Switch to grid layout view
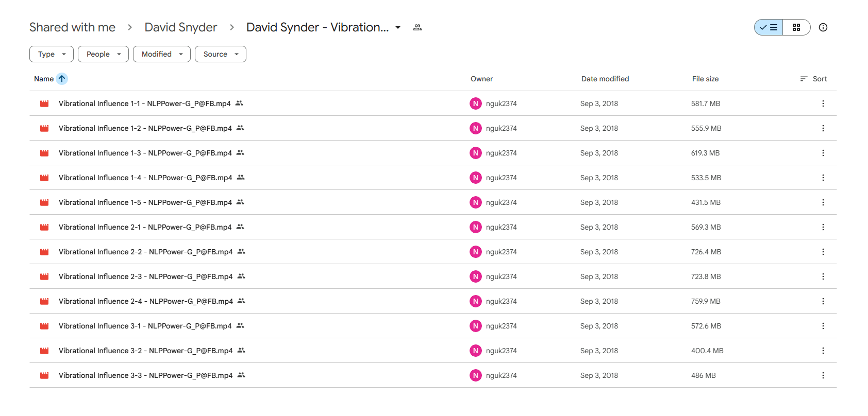Image resolution: width=868 pixels, height=416 pixels. (x=796, y=27)
